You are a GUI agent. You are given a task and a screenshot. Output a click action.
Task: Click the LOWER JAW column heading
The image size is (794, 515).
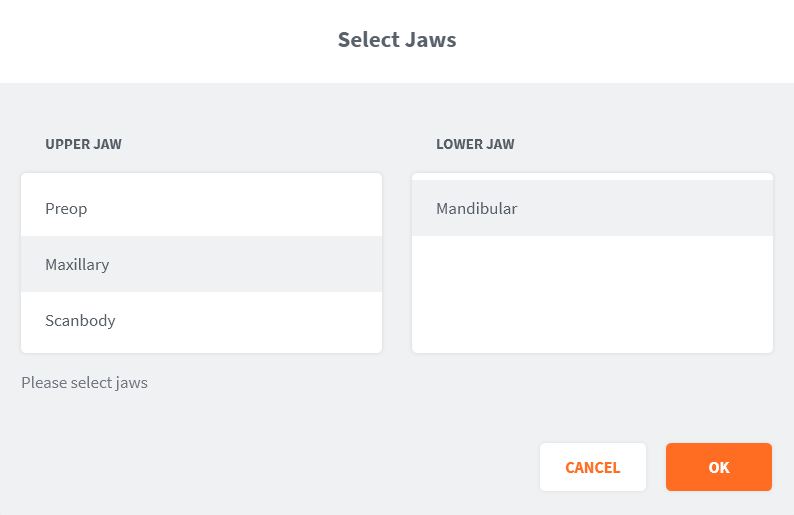tap(475, 144)
